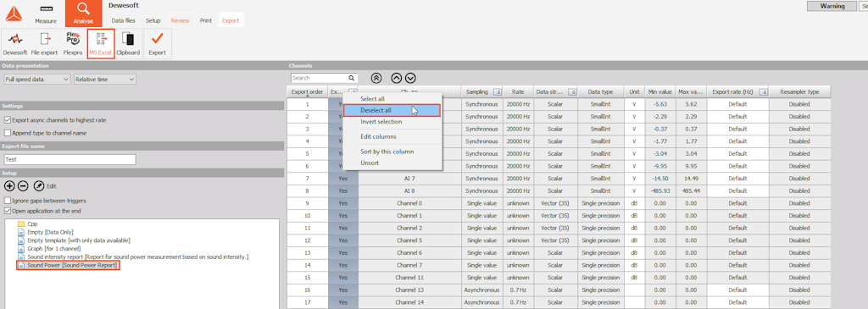The width and height of the screenshot is (868, 309).
Task: Click the Resampler type column header
Action: 799,91
